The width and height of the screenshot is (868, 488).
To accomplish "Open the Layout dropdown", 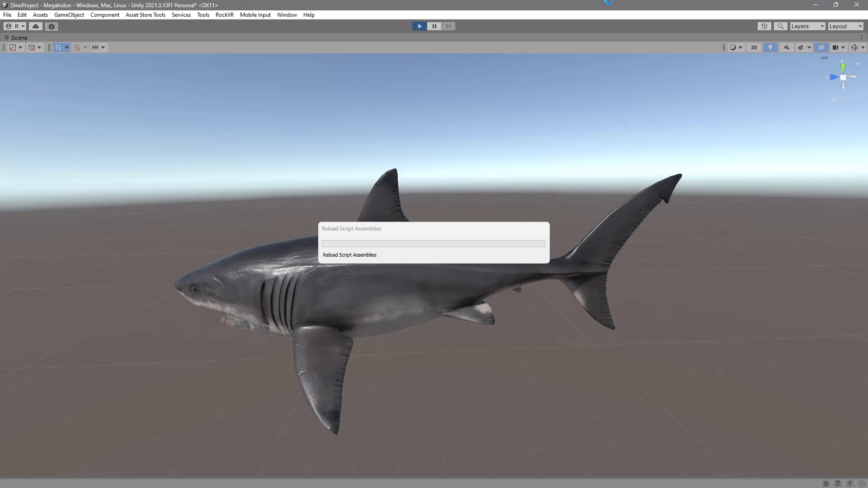I will [x=846, y=26].
